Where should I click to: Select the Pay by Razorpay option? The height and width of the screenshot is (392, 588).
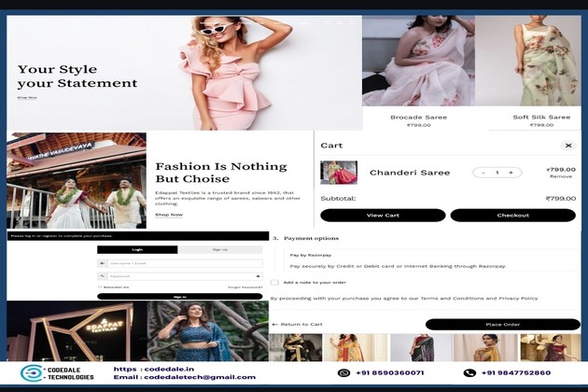coord(312,255)
